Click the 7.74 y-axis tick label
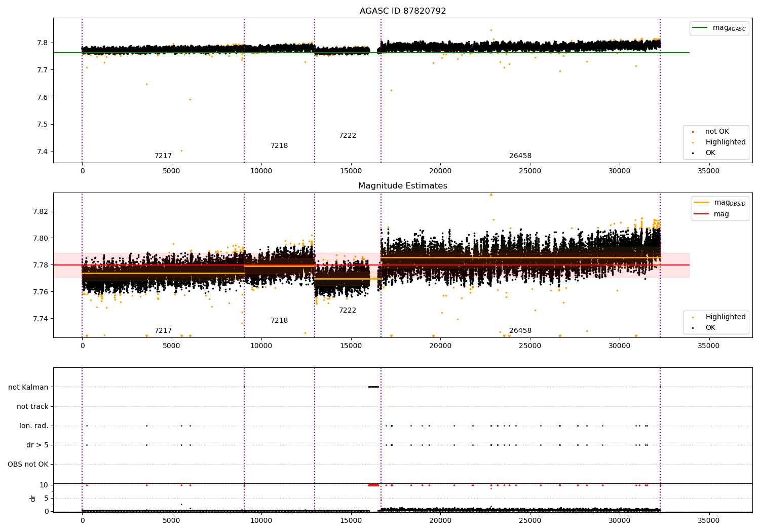This screenshot has height=532, width=760. [41, 319]
